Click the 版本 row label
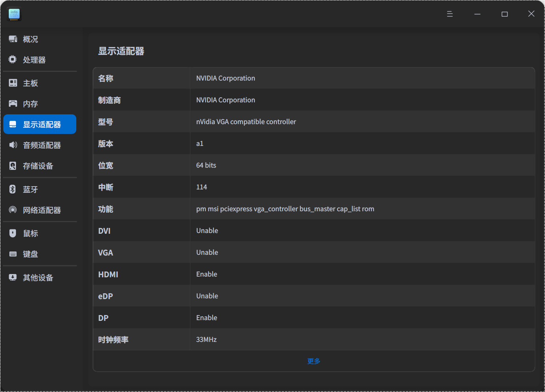The image size is (545, 392). (x=106, y=144)
